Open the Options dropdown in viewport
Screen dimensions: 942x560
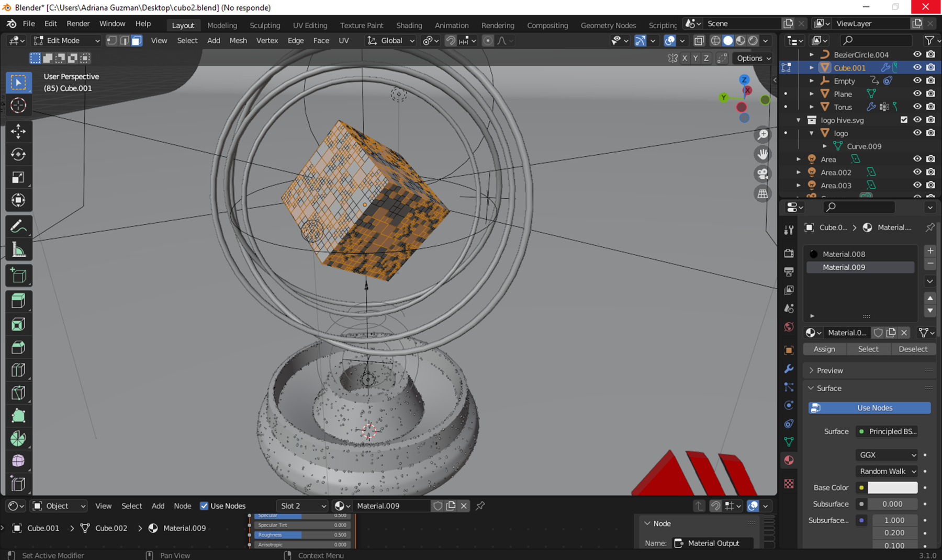coord(754,58)
